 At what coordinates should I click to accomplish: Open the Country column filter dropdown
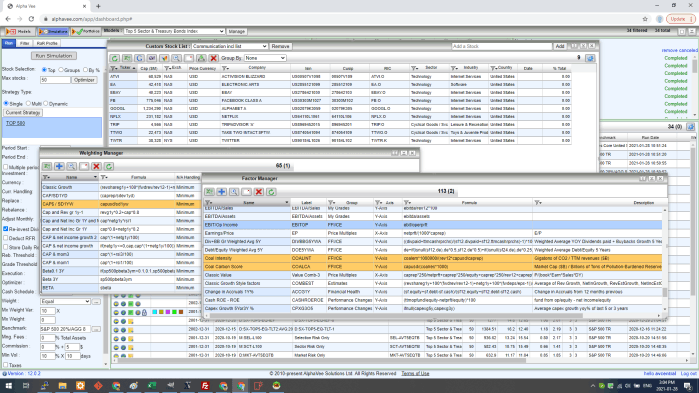(x=493, y=68)
